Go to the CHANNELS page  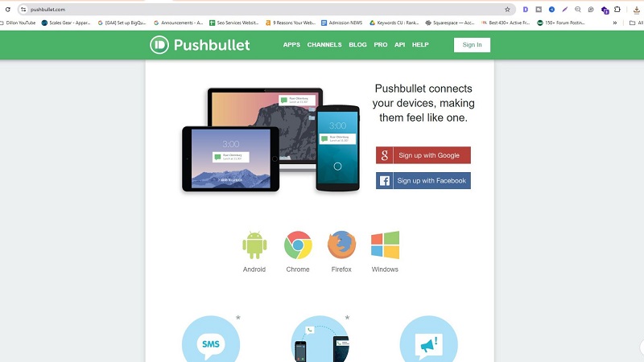324,45
